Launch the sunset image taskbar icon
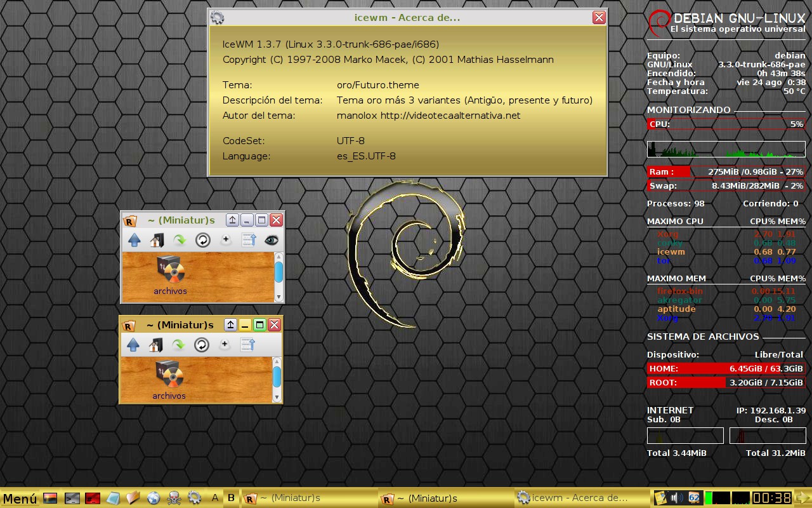Viewport: 812px width, 508px height. (51, 498)
